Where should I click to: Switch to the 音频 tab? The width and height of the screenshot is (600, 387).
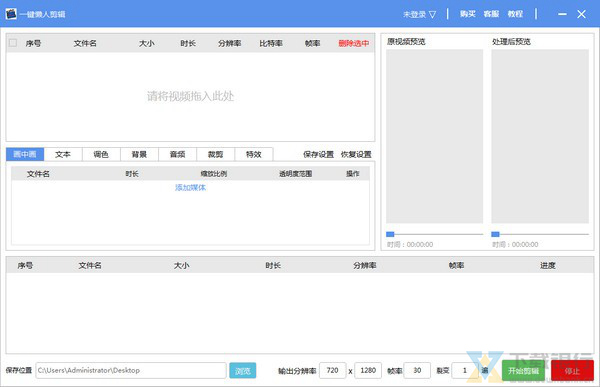pyautogui.click(x=178, y=154)
